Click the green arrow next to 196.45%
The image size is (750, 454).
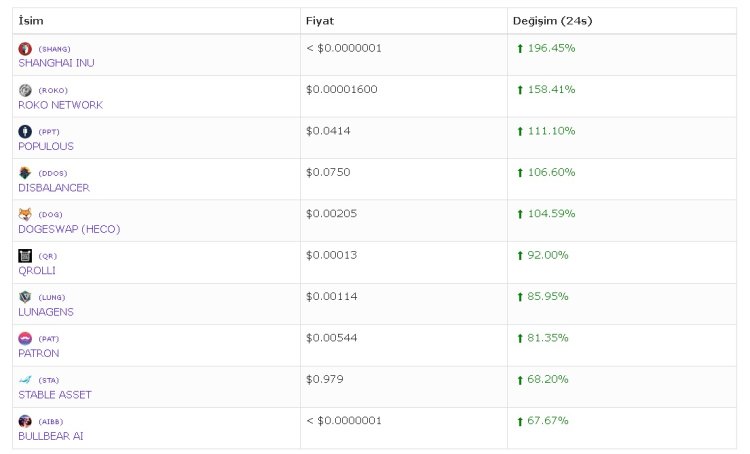click(x=520, y=48)
